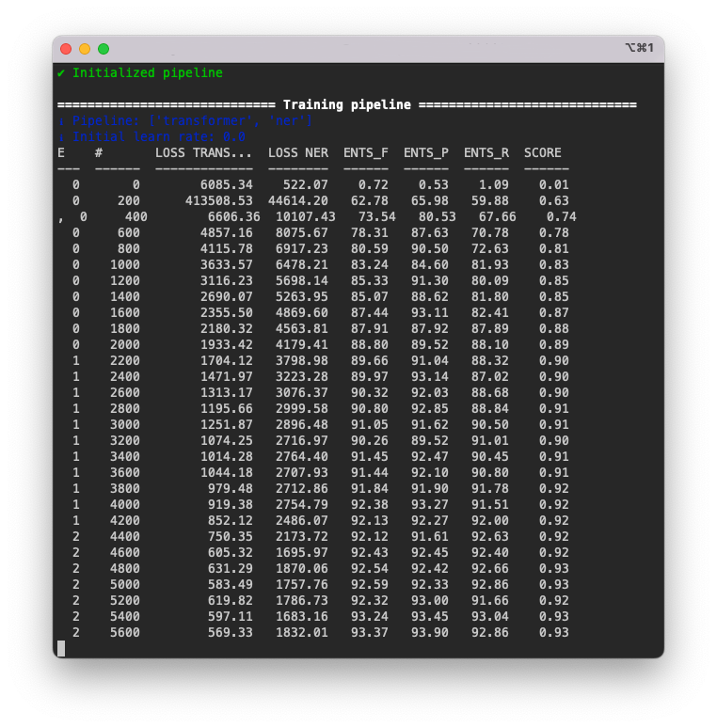Click the 'ENTS_F' column header
This screenshot has width=717, height=728.
tap(365, 152)
